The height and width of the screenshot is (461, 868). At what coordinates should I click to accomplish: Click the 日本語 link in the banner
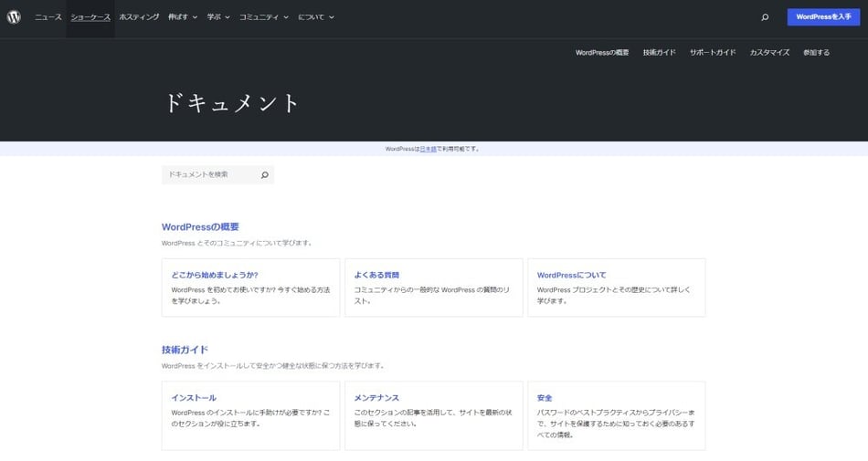pos(428,149)
